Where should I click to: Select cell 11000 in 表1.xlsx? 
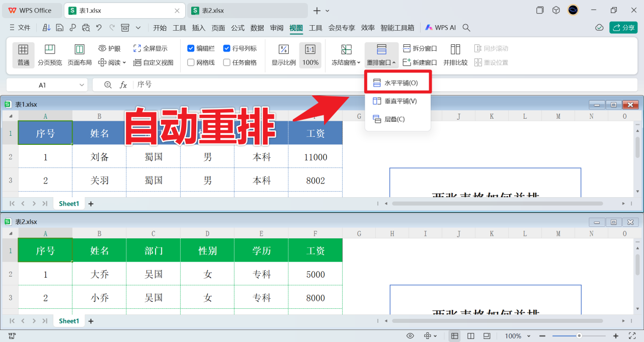pyautogui.click(x=315, y=157)
